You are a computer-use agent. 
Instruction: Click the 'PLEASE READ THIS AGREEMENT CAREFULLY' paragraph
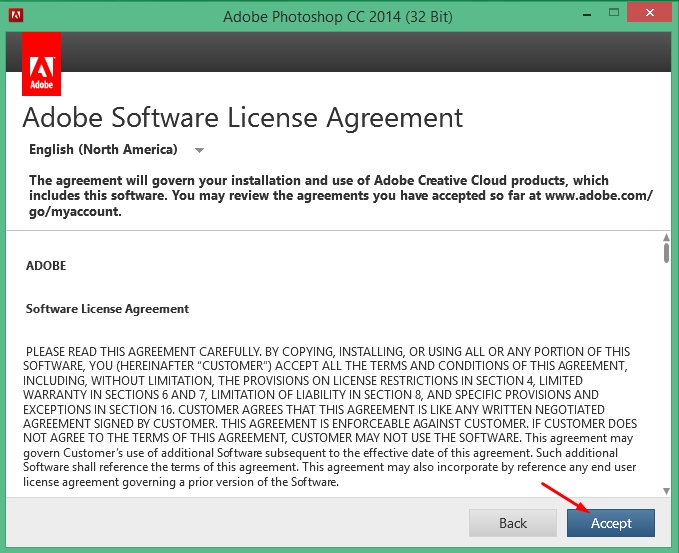[x=330, y=416]
